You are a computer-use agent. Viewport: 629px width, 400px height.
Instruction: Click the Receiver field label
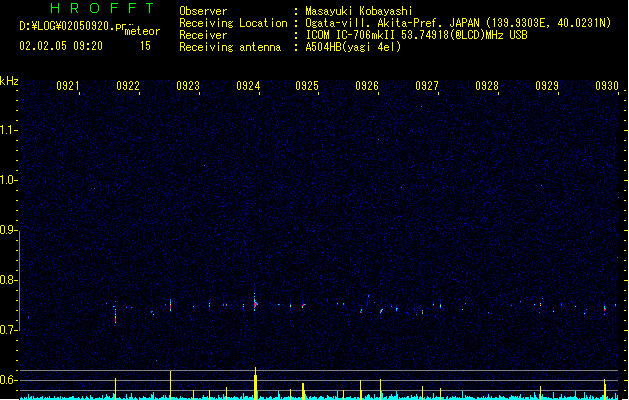tap(203, 35)
